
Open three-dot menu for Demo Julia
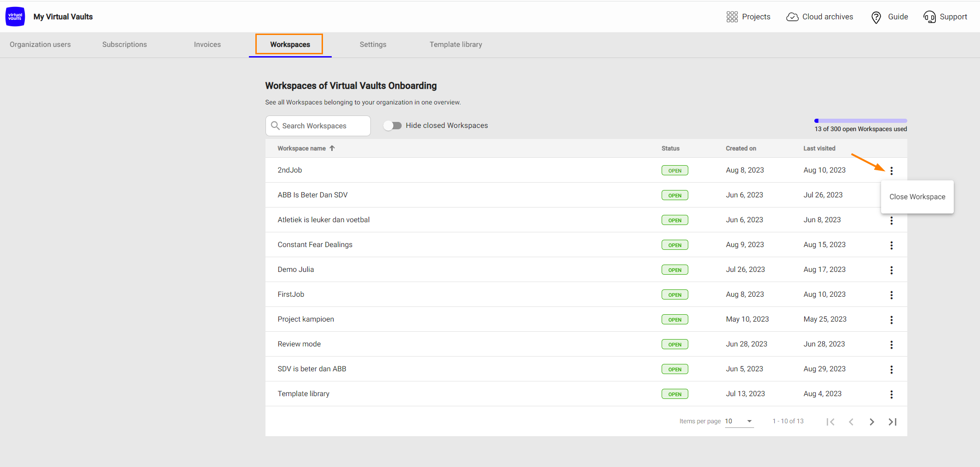click(x=892, y=270)
